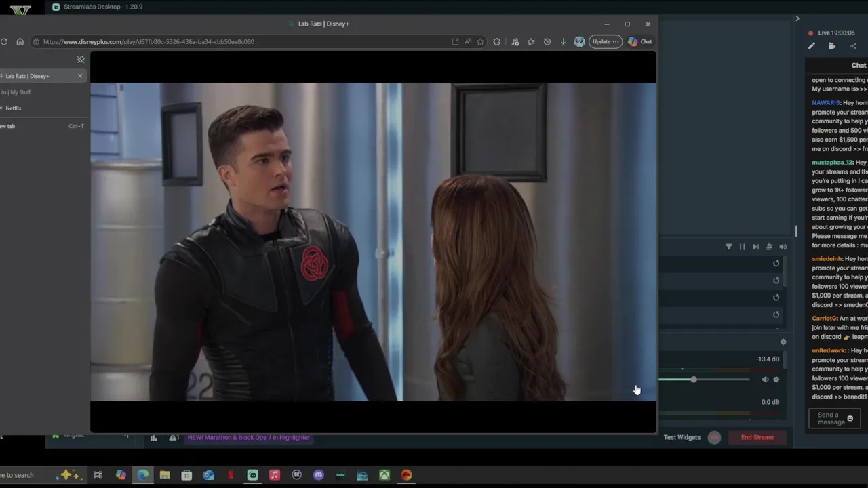Repeat the first recent event alert
The image size is (868, 488).
pyautogui.click(x=776, y=264)
